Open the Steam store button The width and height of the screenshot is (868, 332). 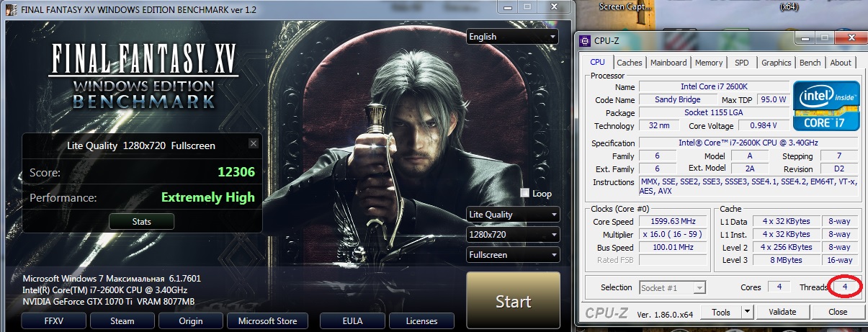[x=122, y=320]
